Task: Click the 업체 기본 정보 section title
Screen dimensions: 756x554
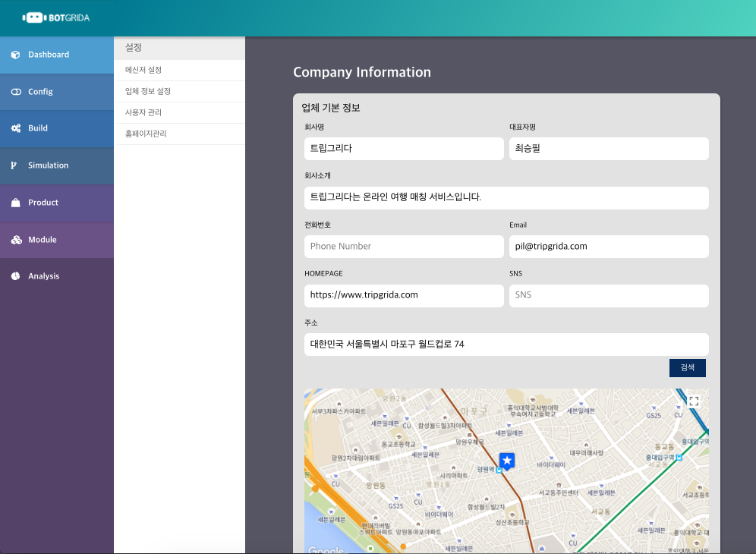Action: (331, 108)
